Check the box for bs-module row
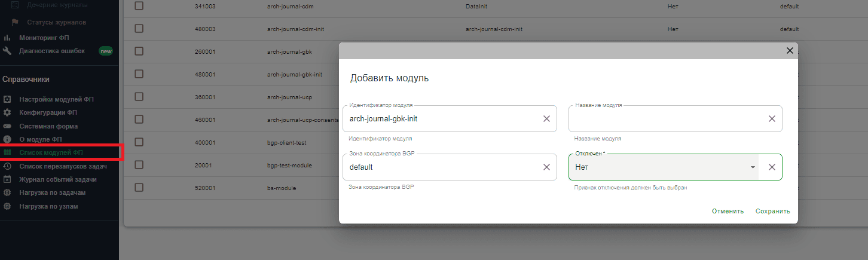 click(139, 188)
